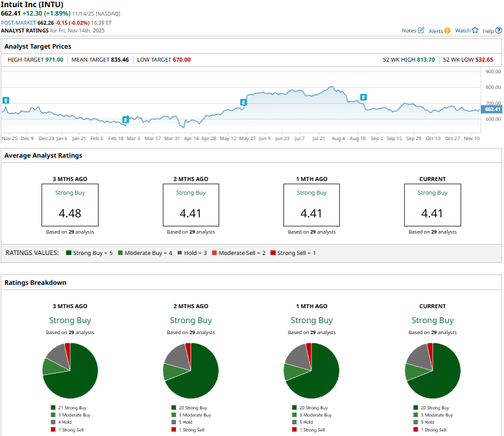
Task: Click the earnings E marker near May 27
Action: pyautogui.click(x=243, y=103)
